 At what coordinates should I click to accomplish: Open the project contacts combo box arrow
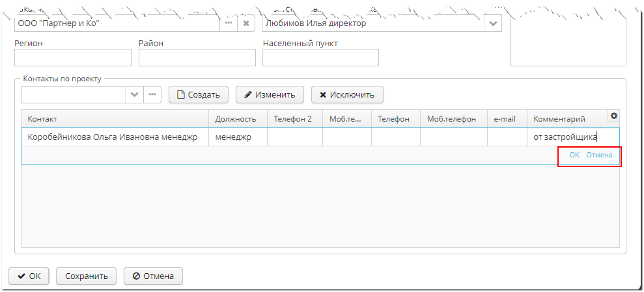pyautogui.click(x=135, y=94)
